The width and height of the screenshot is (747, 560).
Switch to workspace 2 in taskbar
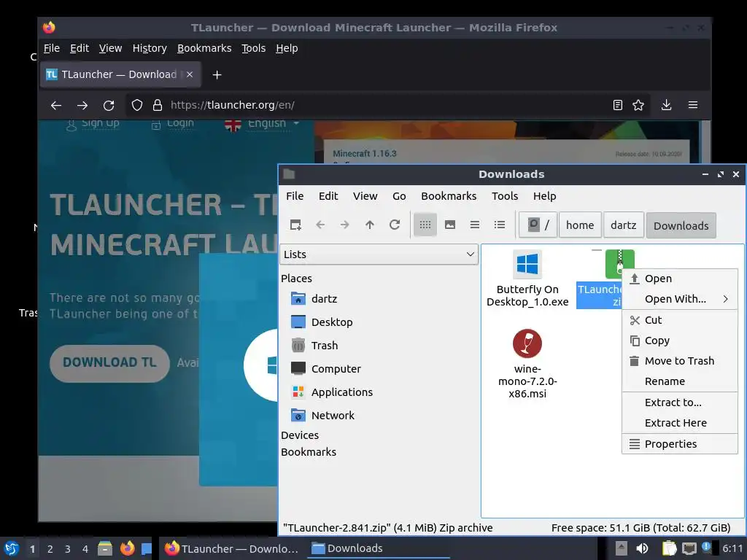[x=50, y=549]
